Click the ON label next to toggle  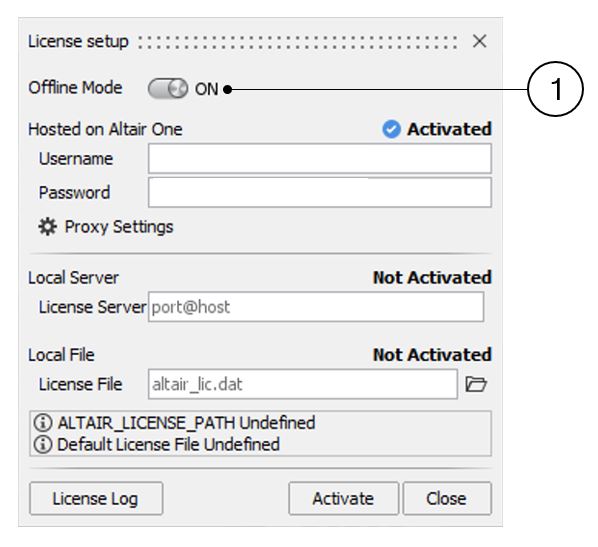206,89
